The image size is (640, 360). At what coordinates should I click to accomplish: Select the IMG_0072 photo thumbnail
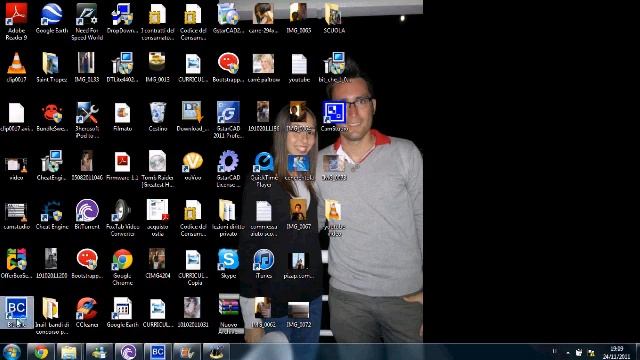(x=299, y=312)
